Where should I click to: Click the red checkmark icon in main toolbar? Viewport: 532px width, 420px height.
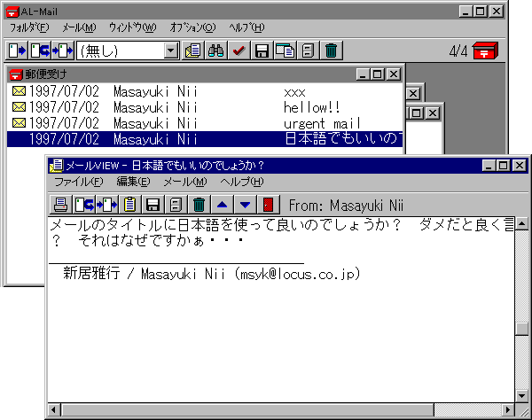[x=239, y=51]
